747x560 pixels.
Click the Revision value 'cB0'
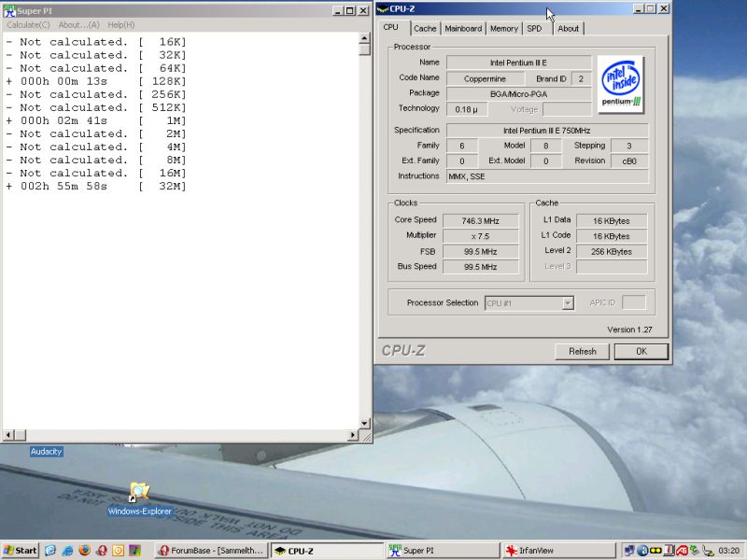coord(628,161)
